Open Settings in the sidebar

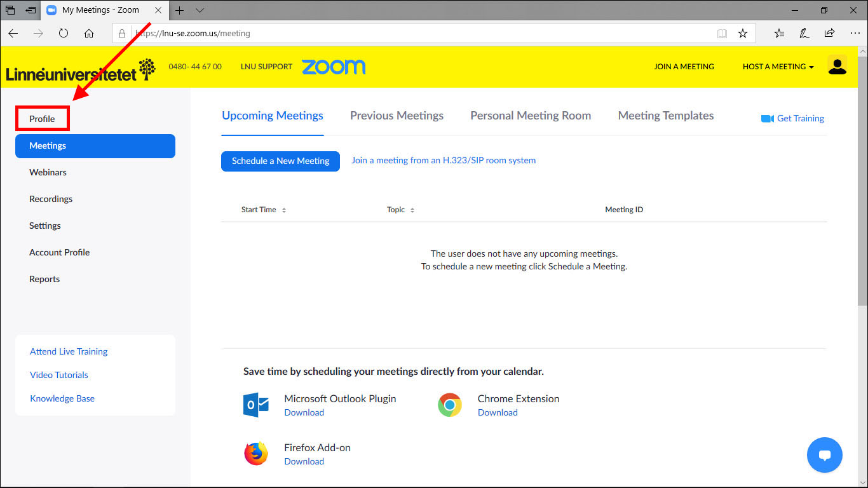45,226
